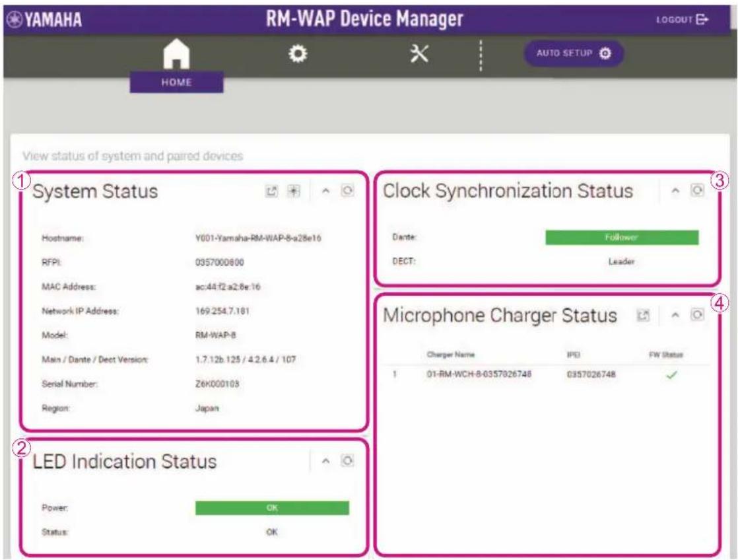Select charger 01-RM-WCH-8-0357026748
The image size is (738, 560).
coord(479,374)
